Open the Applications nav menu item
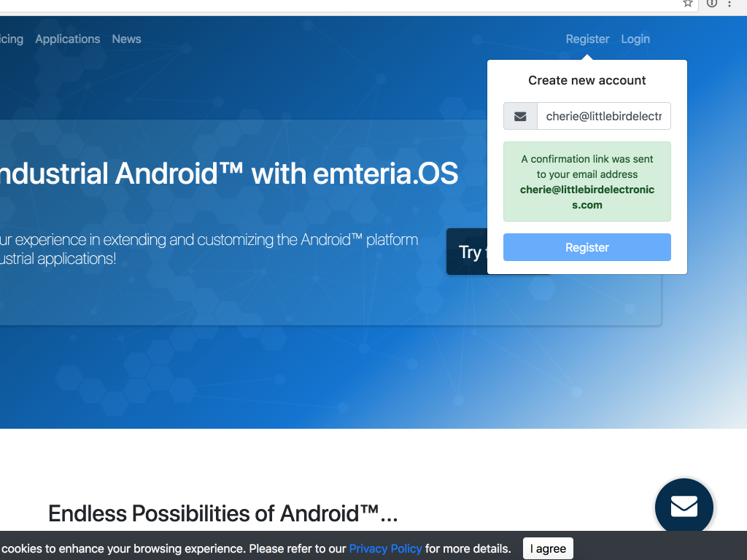 (68, 39)
